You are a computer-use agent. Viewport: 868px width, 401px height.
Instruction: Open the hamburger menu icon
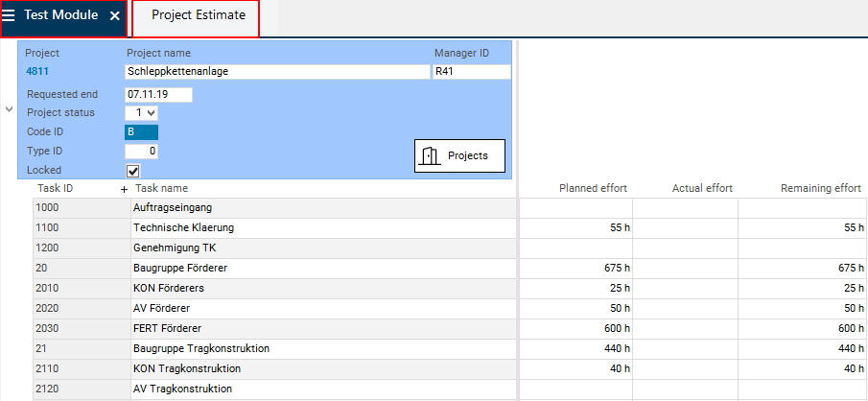click(x=10, y=16)
